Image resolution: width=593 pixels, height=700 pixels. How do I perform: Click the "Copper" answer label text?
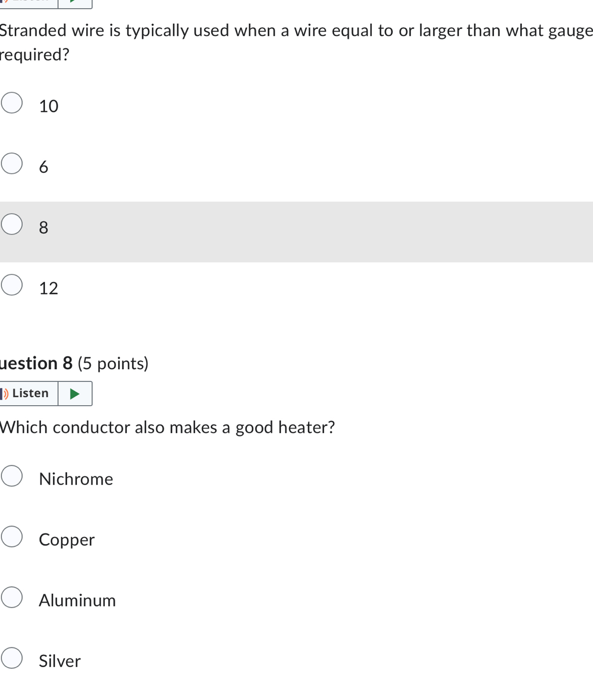point(67,540)
